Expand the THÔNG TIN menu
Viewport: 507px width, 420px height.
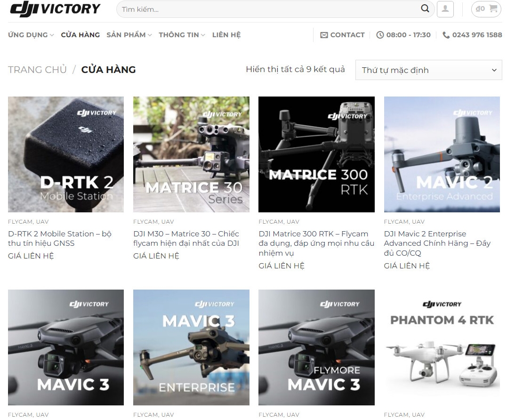click(182, 35)
